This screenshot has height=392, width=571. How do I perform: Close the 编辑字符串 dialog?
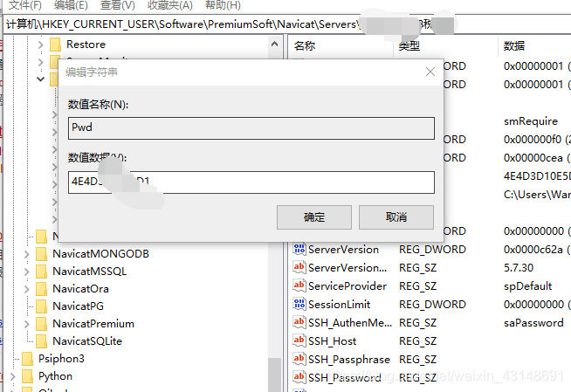[430, 72]
